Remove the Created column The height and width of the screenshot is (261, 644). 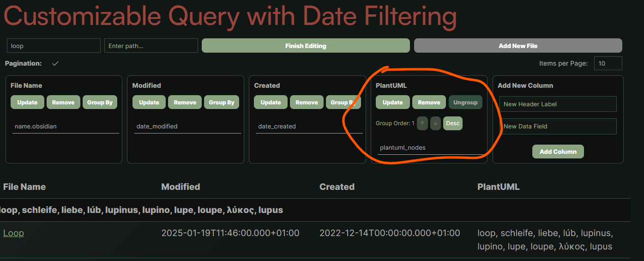point(307,103)
